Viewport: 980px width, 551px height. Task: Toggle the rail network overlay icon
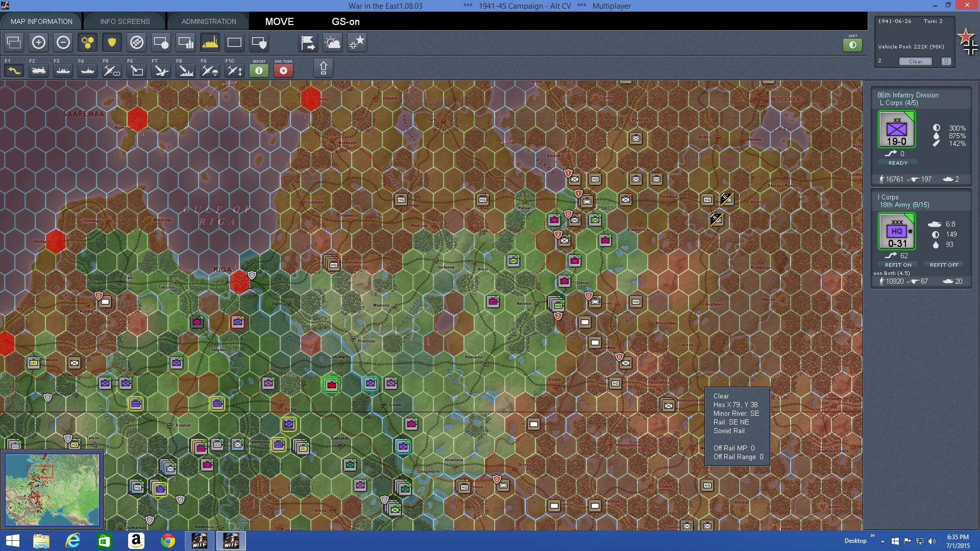click(137, 42)
